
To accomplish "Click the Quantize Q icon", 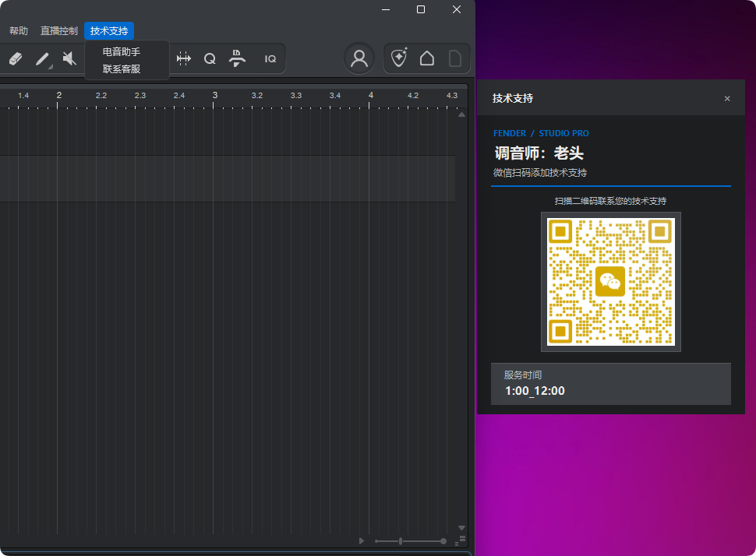I will pos(210,58).
